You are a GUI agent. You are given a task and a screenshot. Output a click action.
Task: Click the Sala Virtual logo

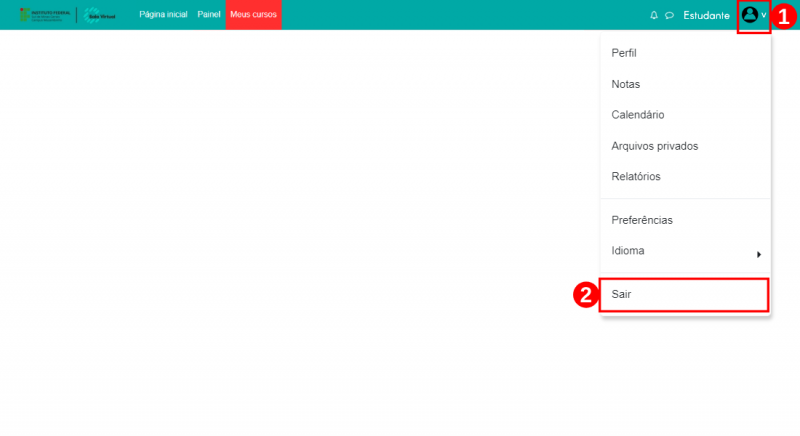click(x=99, y=15)
